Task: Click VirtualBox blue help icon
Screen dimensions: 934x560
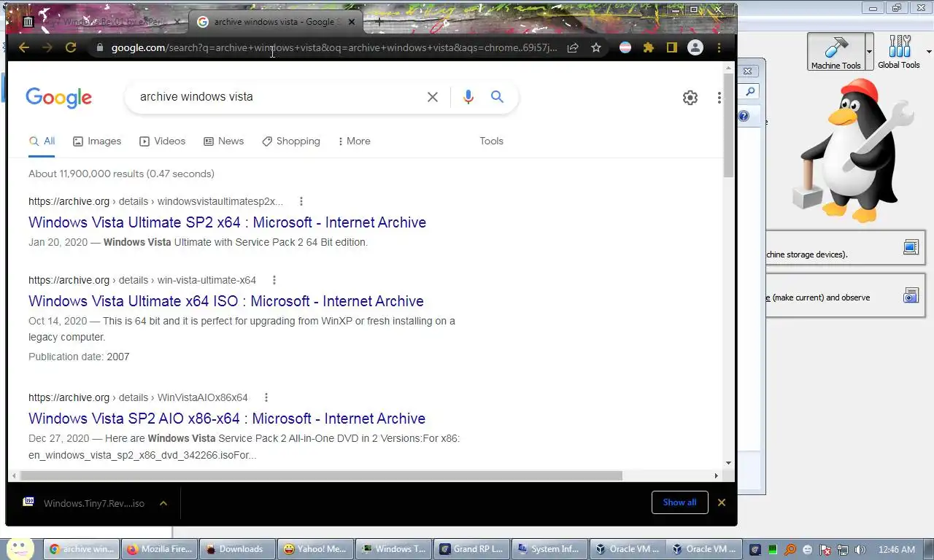Action: point(744,117)
